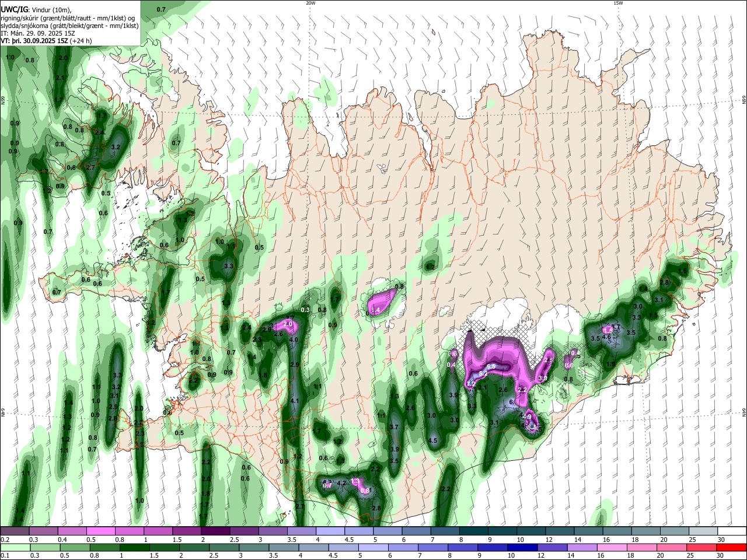Choose the light lavender 4–4.5 snow swatch
747x560 pixels.
[329, 531]
